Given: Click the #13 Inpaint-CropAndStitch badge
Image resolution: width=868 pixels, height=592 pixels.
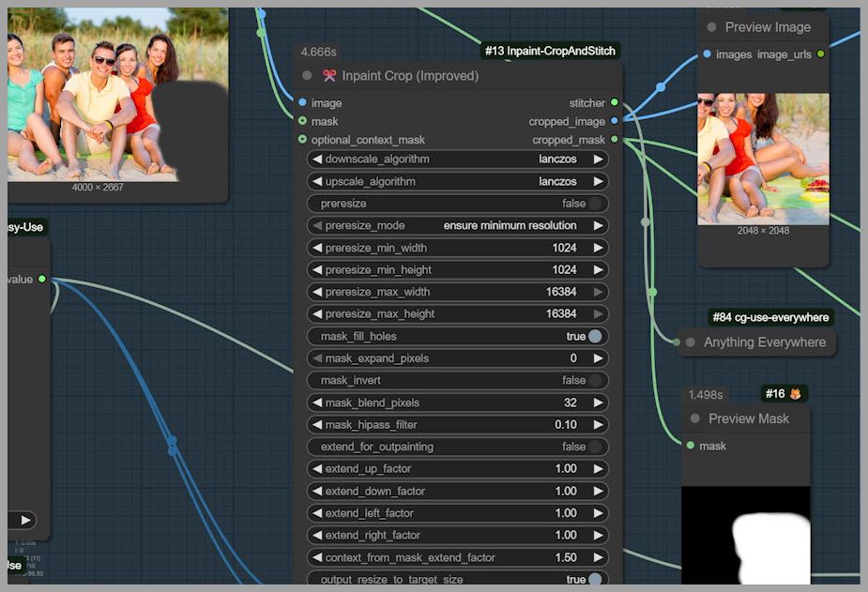Looking at the screenshot, I should pyautogui.click(x=551, y=51).
